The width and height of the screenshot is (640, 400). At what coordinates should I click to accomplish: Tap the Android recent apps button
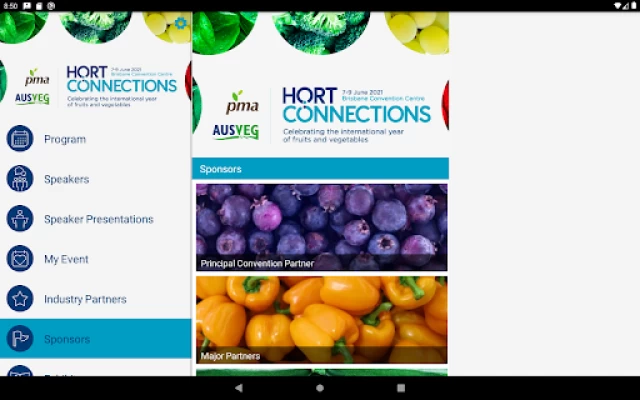coord(401,388)
